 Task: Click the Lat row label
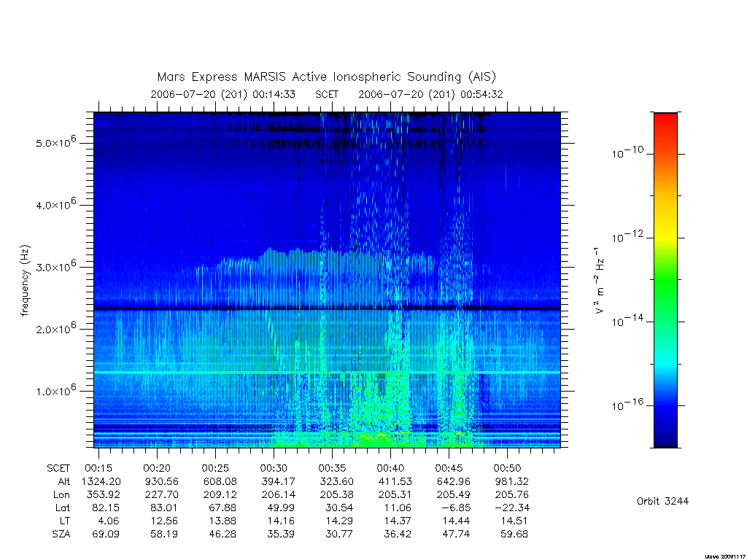(x=63, y=507)
